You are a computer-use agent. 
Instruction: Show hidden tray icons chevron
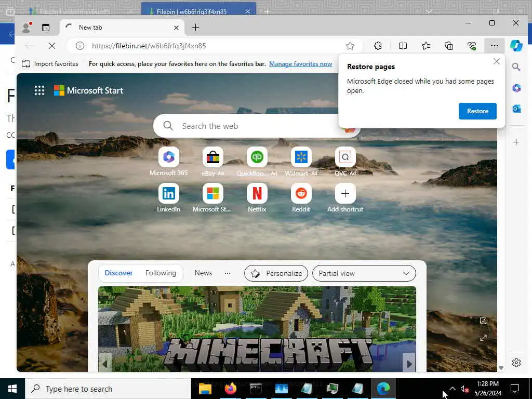(453, 389)
